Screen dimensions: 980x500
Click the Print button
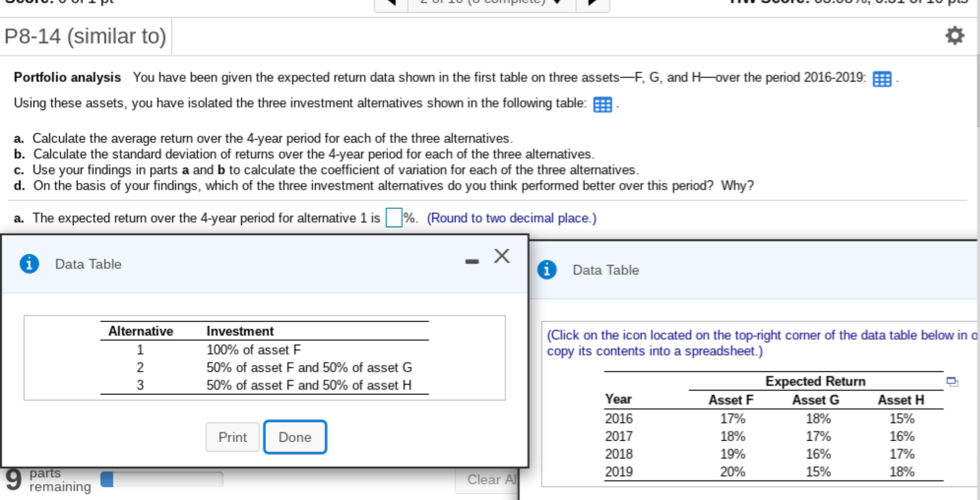232,437
